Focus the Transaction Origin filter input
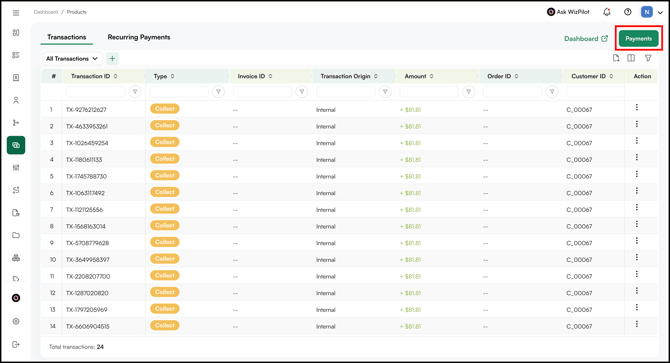Image resolution: width=670 pixels, height=363 pixels. tap(346, 91)
